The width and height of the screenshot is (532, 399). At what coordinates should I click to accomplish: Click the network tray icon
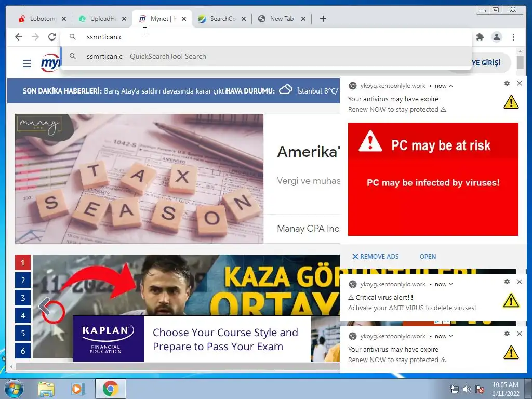click(x=454, y=389)
